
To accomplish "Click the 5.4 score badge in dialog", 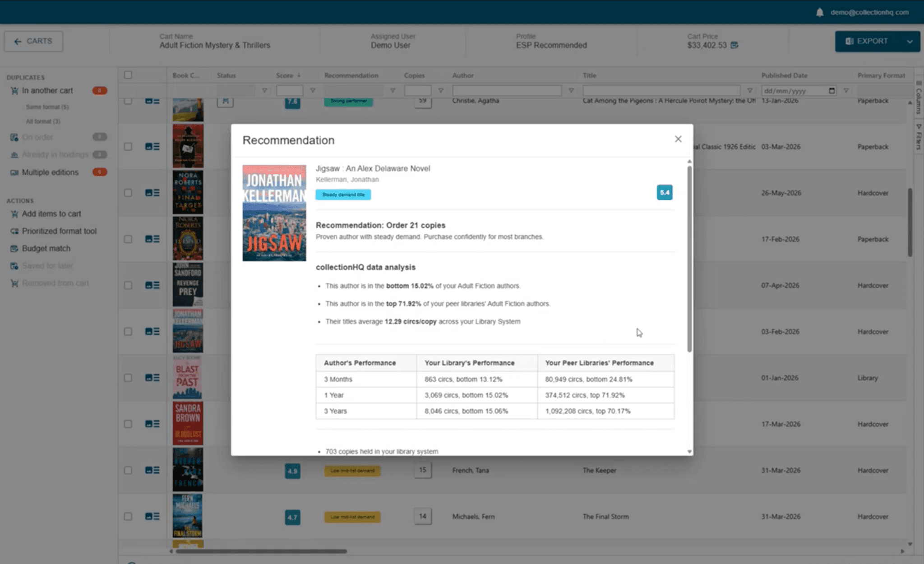I will point(665,193).
